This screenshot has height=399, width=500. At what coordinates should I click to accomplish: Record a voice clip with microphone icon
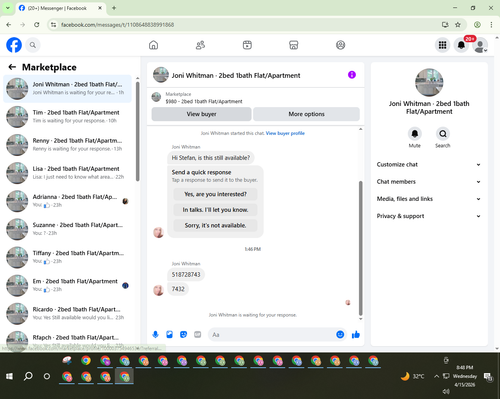tap(155, 334)
